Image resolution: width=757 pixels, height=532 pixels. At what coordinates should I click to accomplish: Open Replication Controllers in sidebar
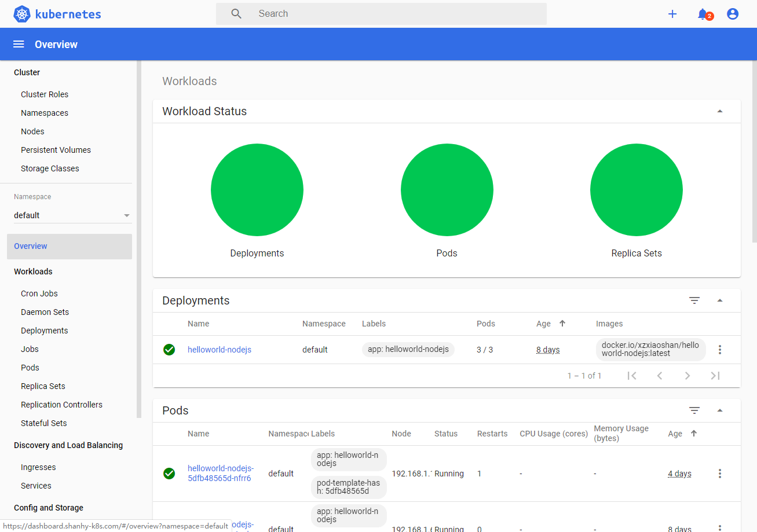[61, 405]
